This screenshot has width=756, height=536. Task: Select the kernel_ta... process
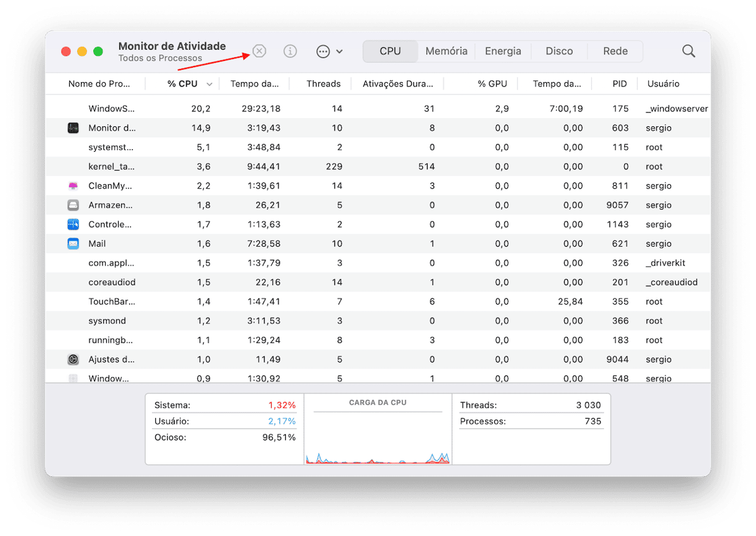pos(378,167)
